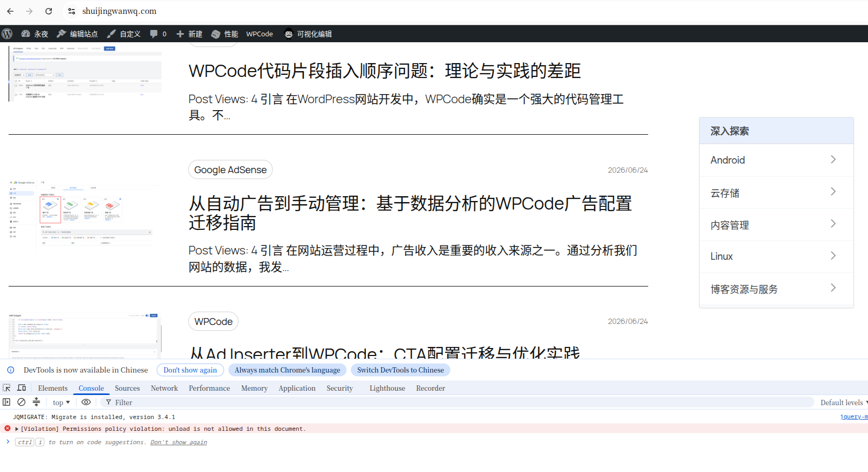The image size is (868, 472).
Task: Expand the 云存储 category chevron
Action: 833,191
